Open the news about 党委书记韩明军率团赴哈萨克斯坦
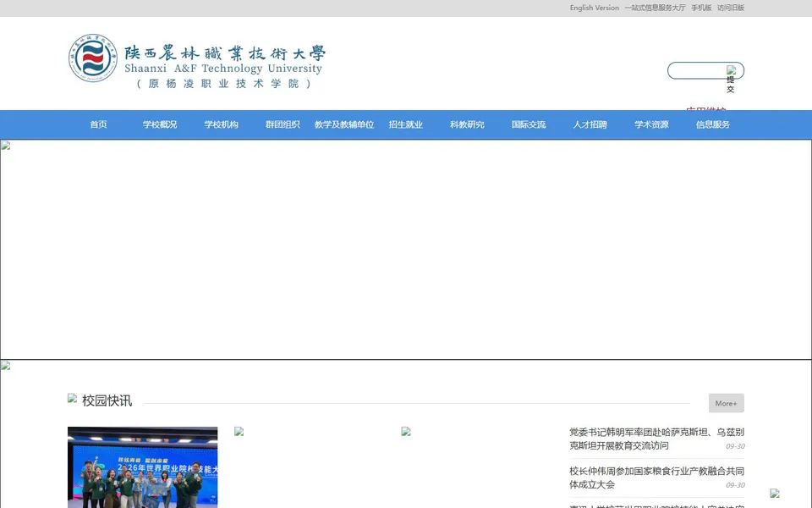The image size is (812, 508). click(656, 439)
